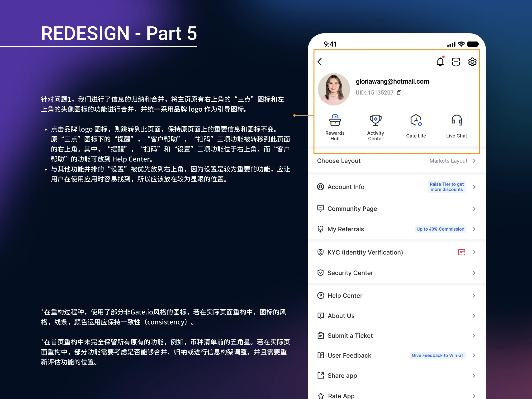Expand the My Referrals chevron

(x=474, y=229)
